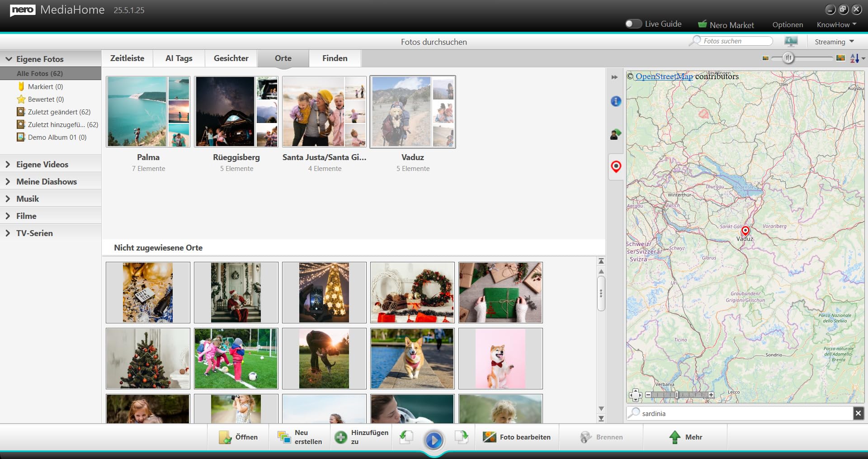Adjust the map zoom slider

pyautogui.click(x=677, y=395)
